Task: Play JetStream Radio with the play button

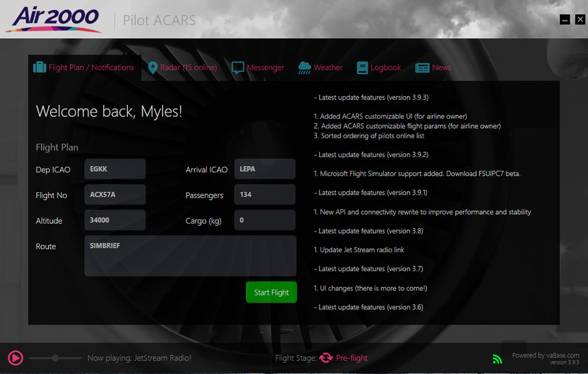Action: (x=15, y=358)
